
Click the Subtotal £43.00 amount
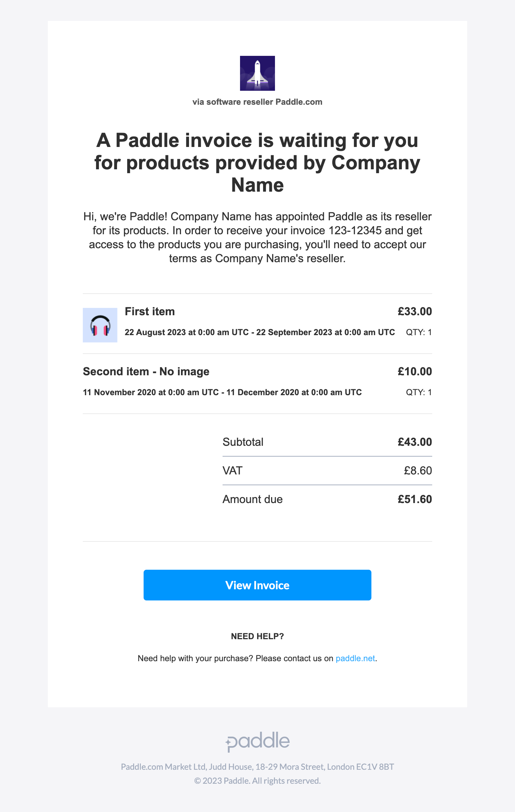tap(415, 442)
